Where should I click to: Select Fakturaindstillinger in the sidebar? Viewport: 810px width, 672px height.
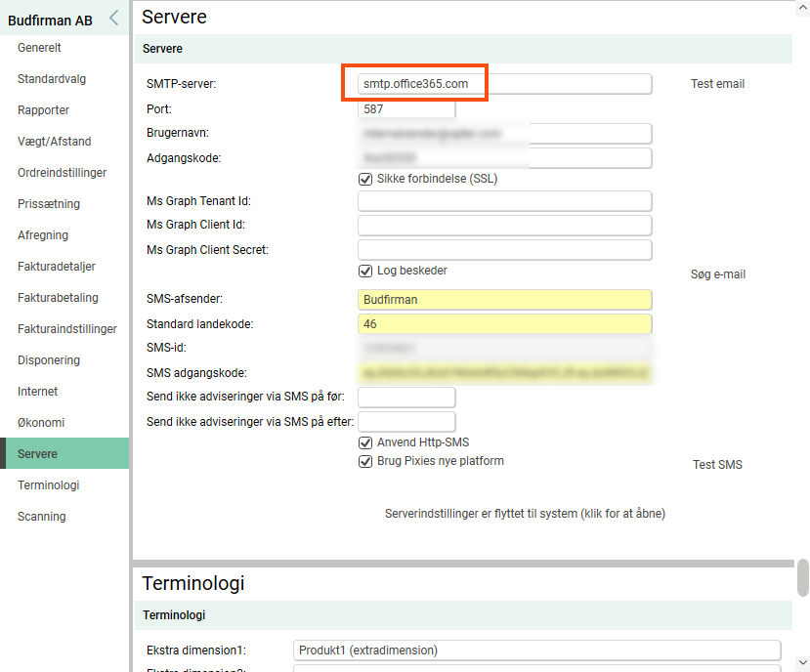66,329
